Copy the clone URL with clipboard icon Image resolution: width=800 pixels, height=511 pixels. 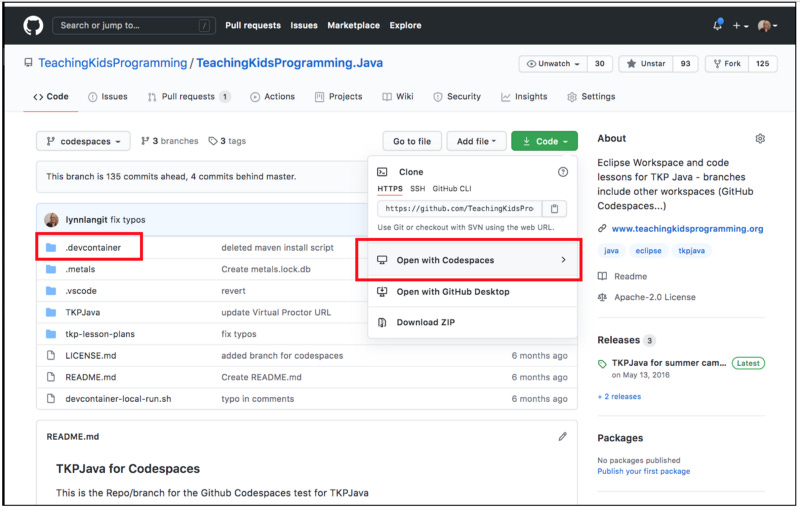point(554,209)
